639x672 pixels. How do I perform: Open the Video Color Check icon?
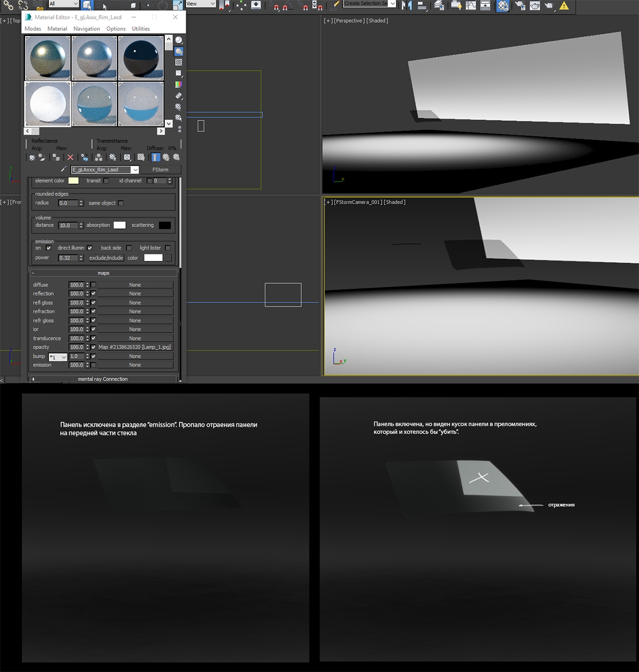coord(179,84)
